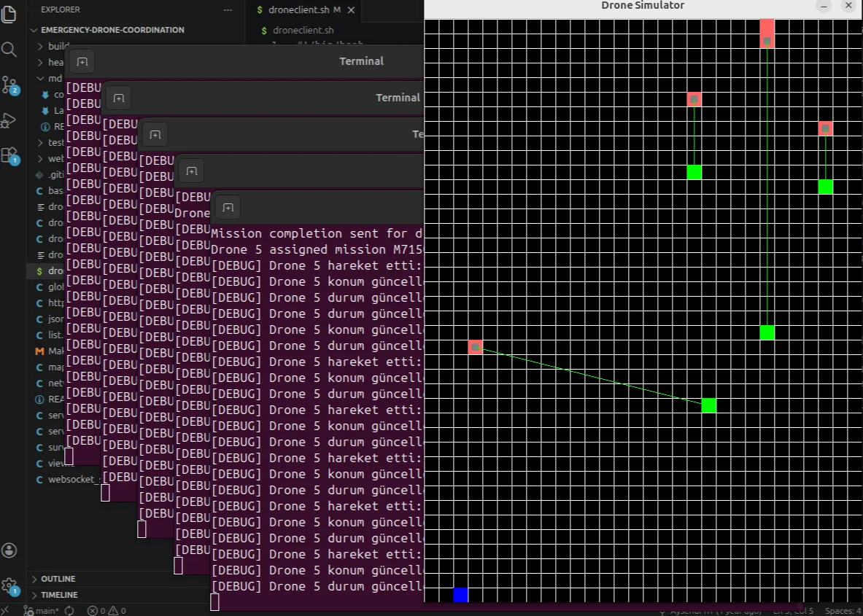The width and height of the screenshot is (863, 616).
Task: Open the Explorer view in the activity bar
Action: pos(9,14)
